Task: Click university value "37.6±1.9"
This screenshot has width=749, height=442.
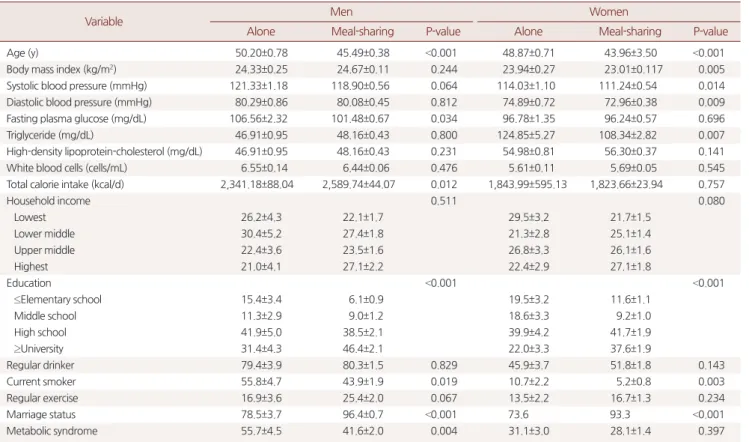Action: (631, 349)
